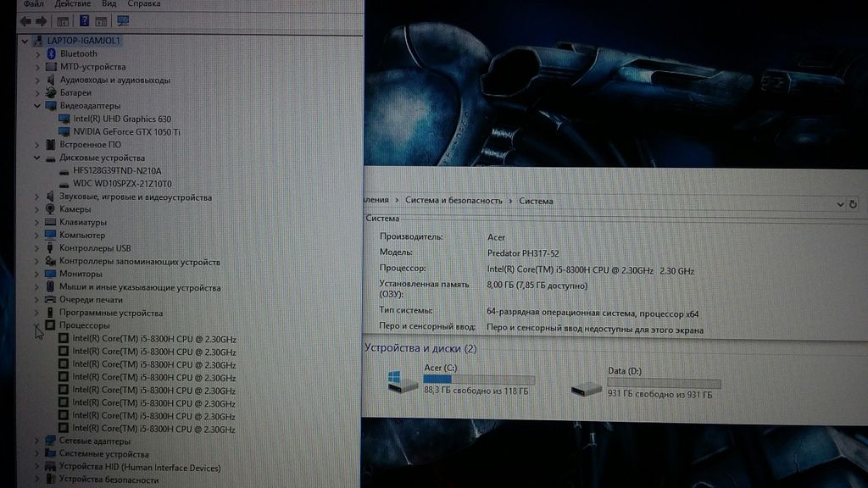This screenshot has width=868, height=488.
Task: Select the WDC WD10SPZX-21Z10T0 disk
Action: pyautogui.click(x=122, y=184)
